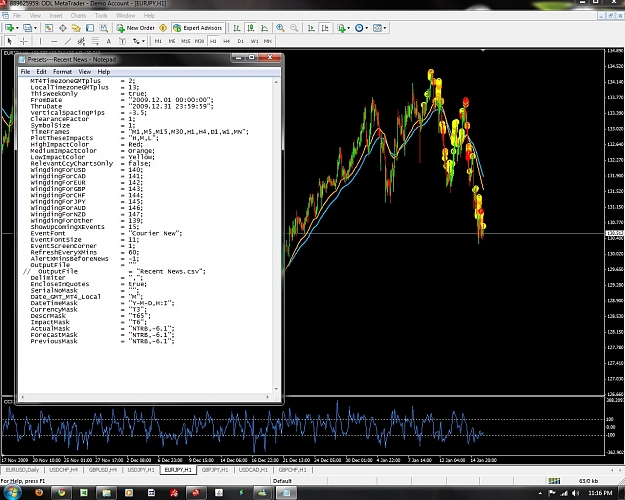Select the Equidistant Channel tool
This screenshot has height=500, width=625.
click(81, 41)
